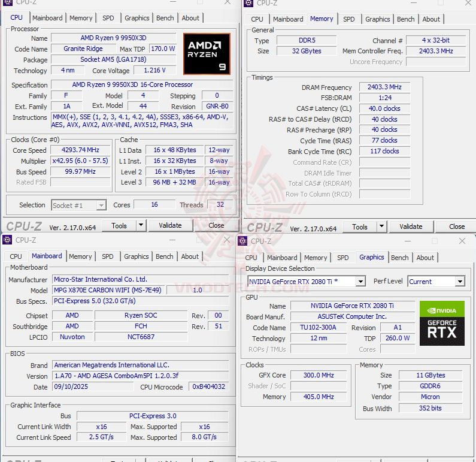Select Memory tab in Mainboard window

coord(80,256)
